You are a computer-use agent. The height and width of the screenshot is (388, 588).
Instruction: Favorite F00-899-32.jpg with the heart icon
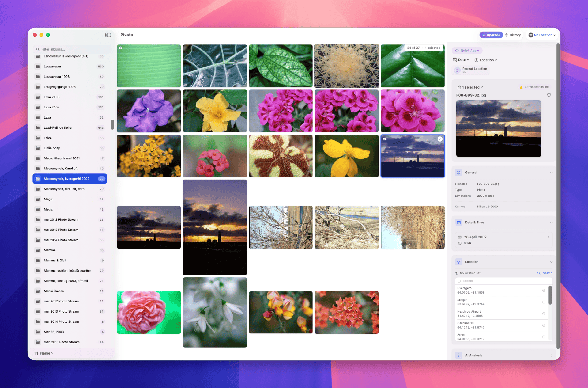(x=548, y=95)
